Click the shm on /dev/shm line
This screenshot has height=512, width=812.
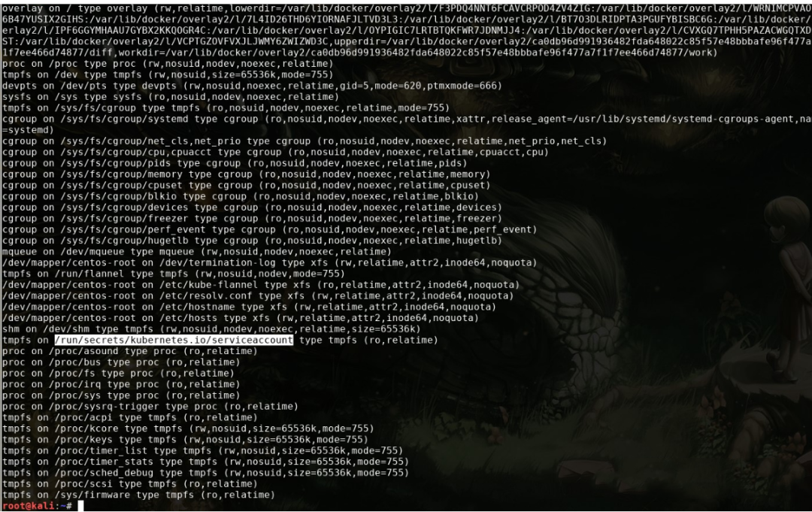[211, 329]
